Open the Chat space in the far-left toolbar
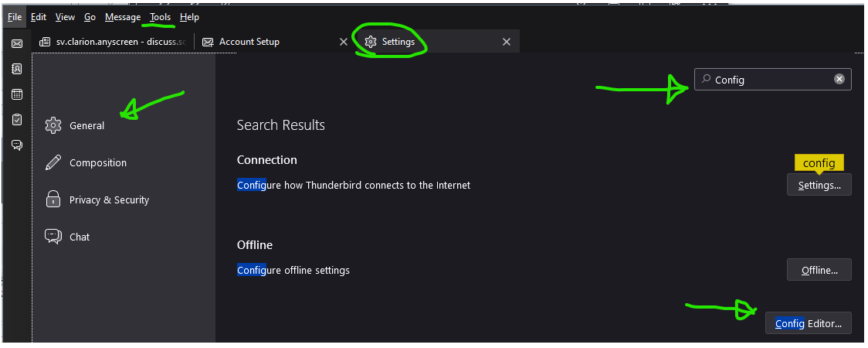This screenshot has height=348, width=868. click(x=16, y=145)
